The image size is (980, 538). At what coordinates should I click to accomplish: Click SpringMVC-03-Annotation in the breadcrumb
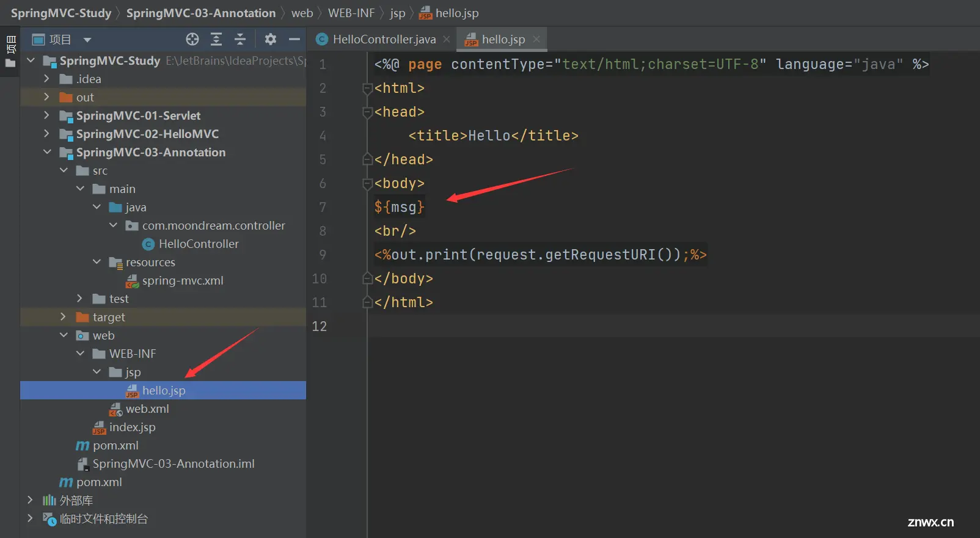[x=201, y=13]
